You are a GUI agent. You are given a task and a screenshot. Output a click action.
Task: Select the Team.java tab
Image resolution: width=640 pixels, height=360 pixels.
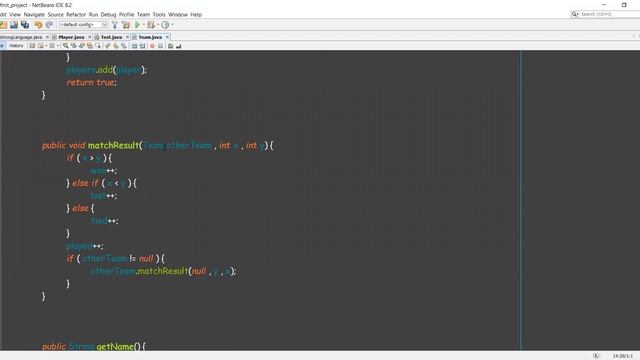pyautogui.click(x=150, y=37)
